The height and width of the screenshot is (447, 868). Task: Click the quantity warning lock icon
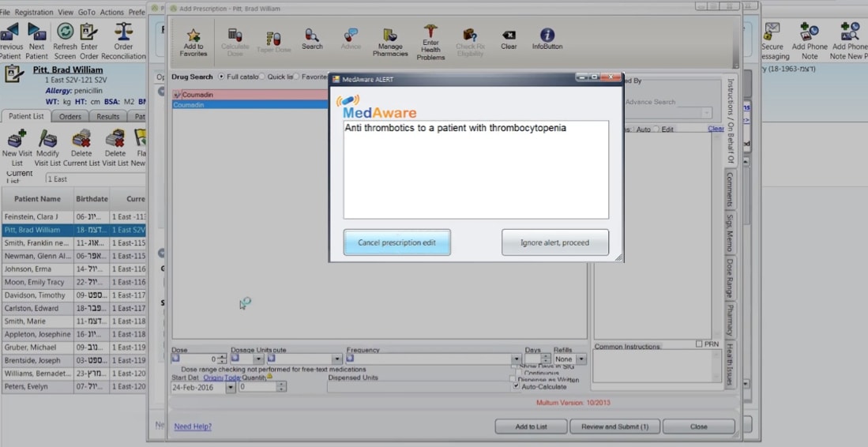tap(269, 376)
